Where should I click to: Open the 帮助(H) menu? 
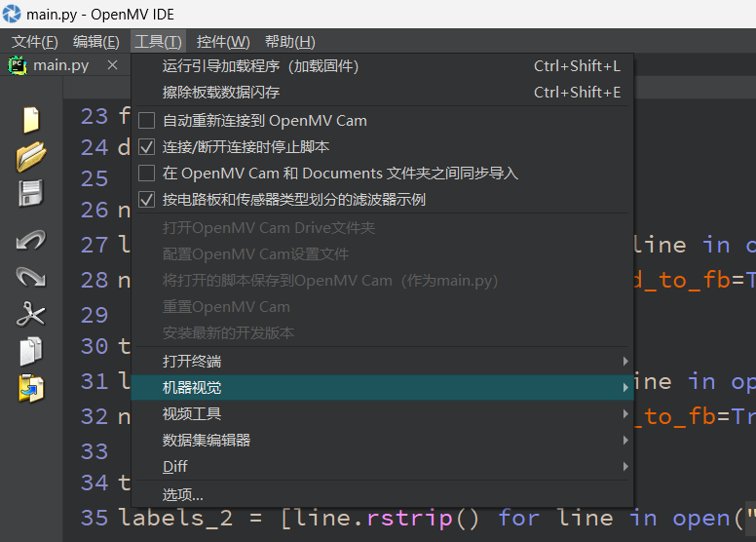289,42
